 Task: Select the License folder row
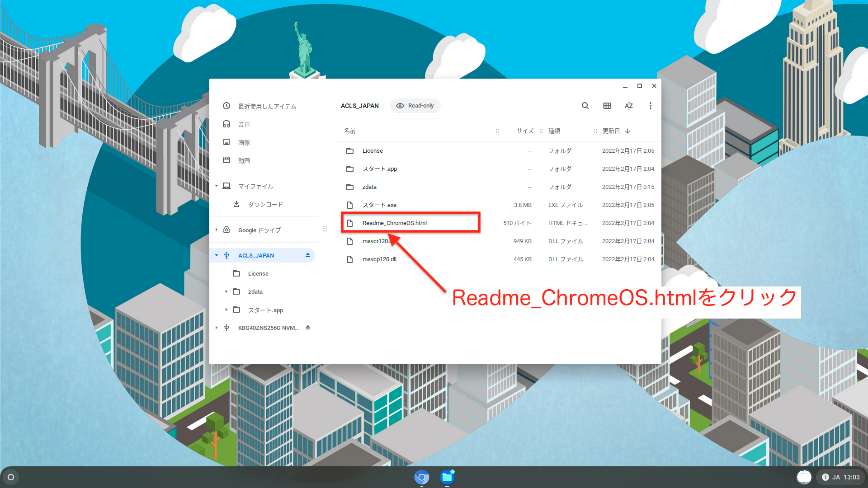coord(499,150)
